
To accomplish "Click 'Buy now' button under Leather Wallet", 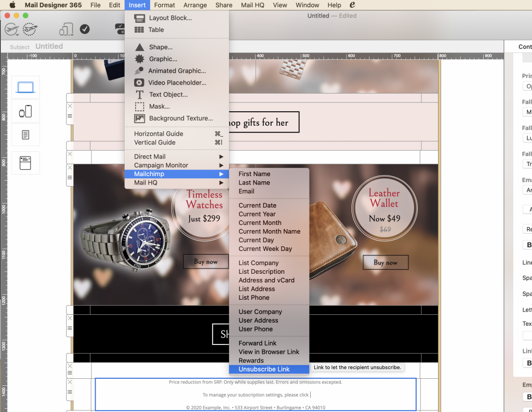I will [385, 262].
